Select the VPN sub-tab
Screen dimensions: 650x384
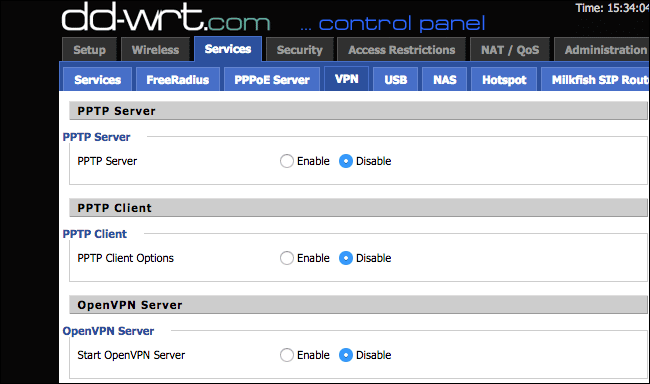tap(347, 78)
